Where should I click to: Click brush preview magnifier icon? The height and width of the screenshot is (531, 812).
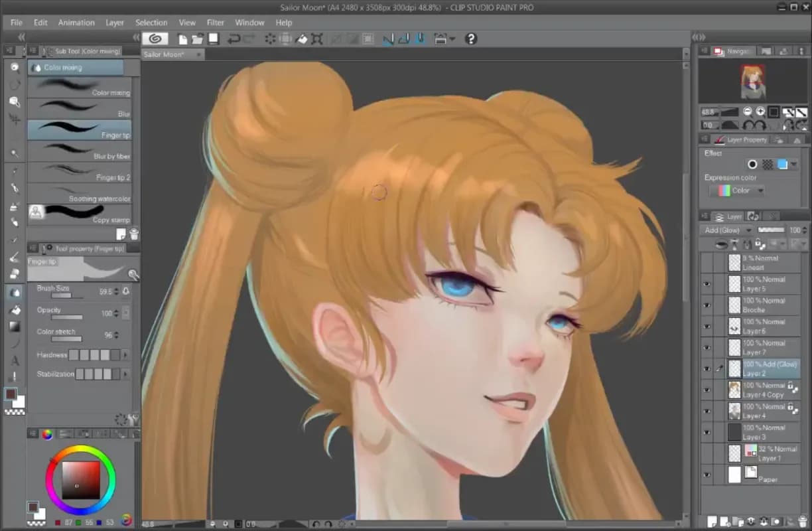tap(133, 274)
